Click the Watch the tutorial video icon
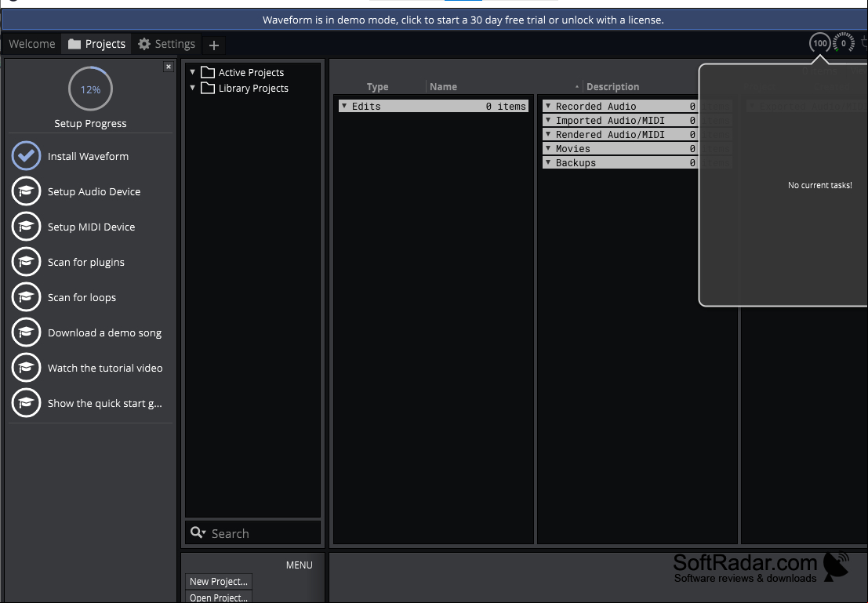The image size is (868, 603). 26,368
